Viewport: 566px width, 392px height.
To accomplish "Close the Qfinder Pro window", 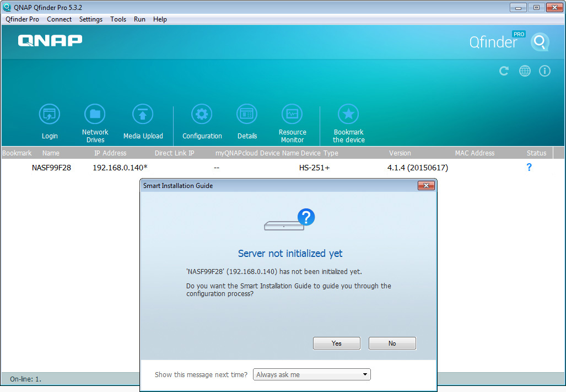I will point(554,8).
